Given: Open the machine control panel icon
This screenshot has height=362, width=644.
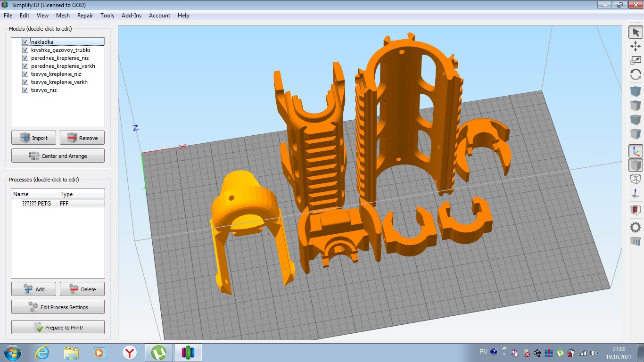Looking at the screenshot, I should click(x=636, y=241).
